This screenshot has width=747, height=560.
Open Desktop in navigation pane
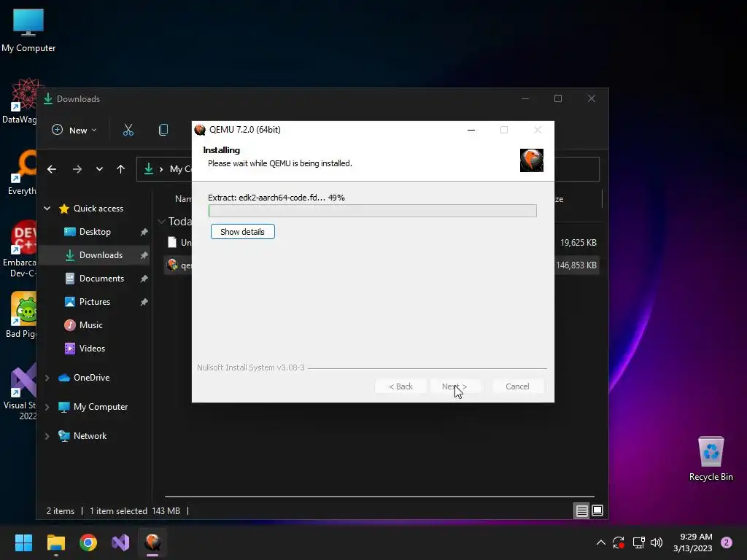[x=95, y=231]
